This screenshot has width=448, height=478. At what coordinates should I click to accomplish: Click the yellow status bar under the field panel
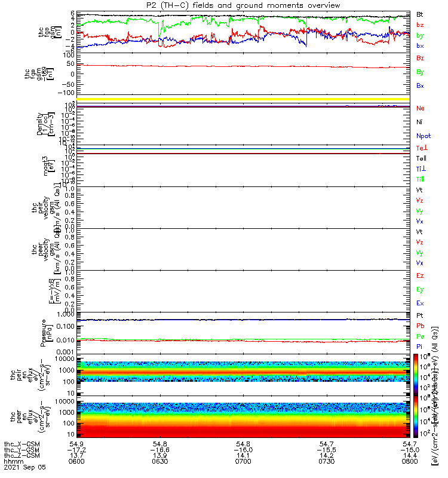[243, 99]
